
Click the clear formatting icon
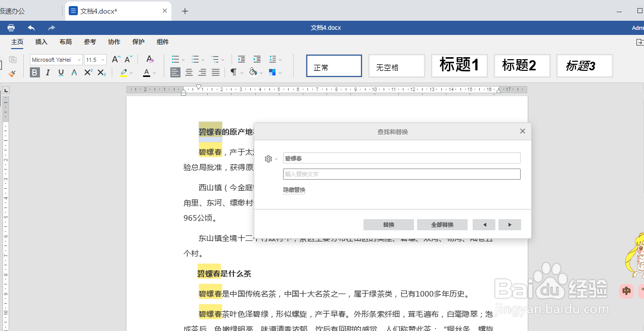(149, 60)
